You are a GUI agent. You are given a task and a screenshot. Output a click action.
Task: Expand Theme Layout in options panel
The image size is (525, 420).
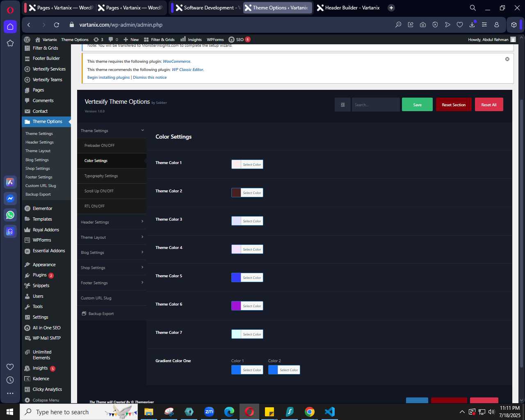112,237
